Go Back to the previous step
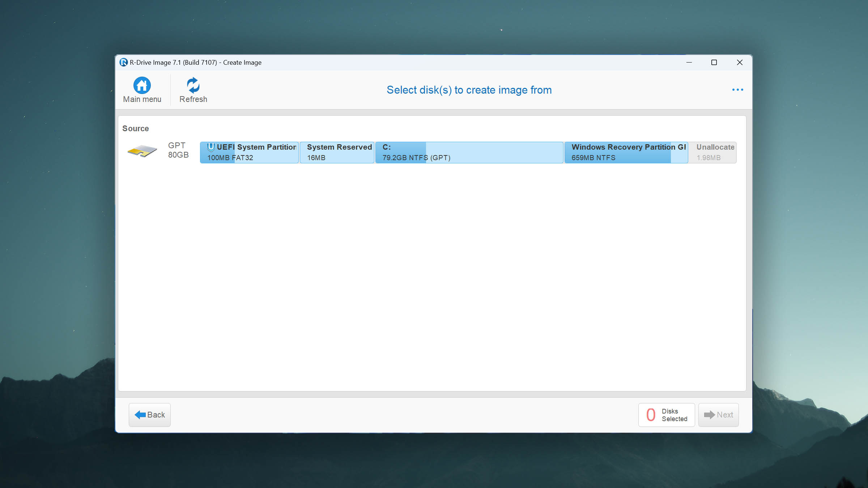The width and height of the screenshot is (868, 488). pyautogui.click(x=149, y=415)
